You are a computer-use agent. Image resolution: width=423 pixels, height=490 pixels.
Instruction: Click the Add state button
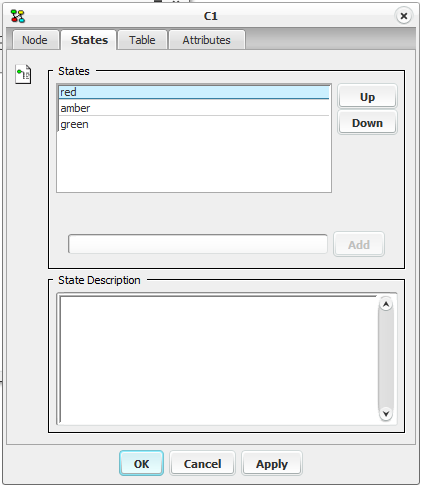point(359,245)
